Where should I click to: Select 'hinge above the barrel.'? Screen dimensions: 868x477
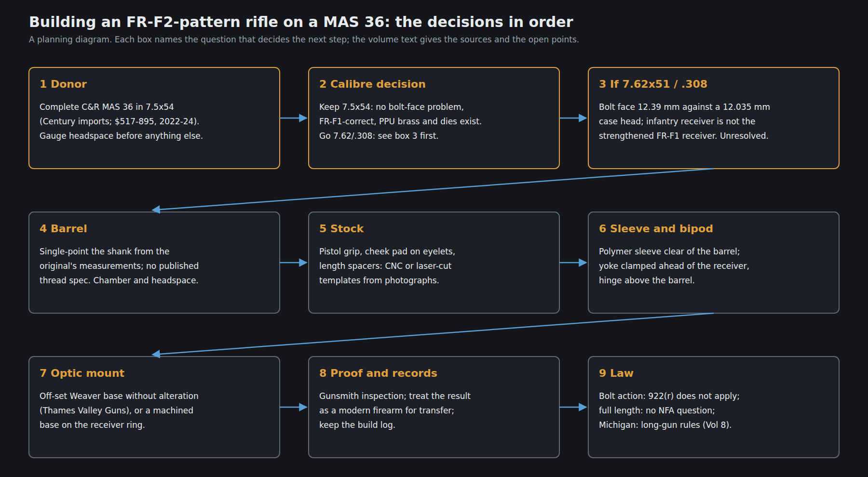(647, 280)
